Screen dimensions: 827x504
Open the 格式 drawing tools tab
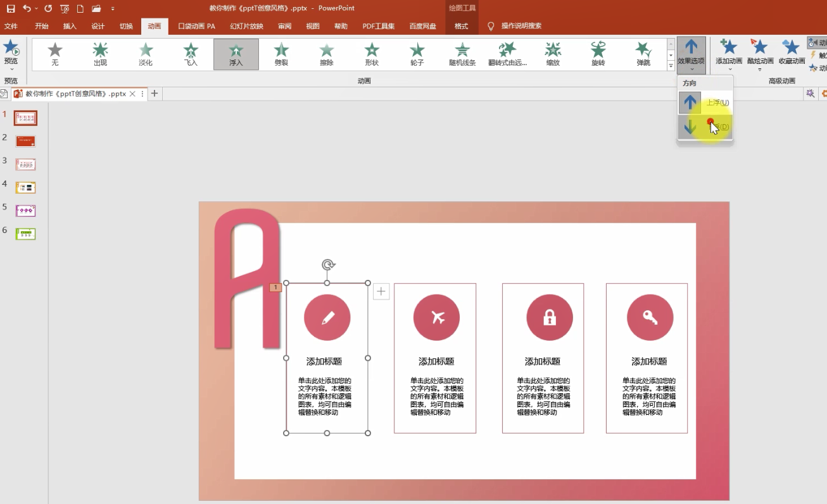462,26
